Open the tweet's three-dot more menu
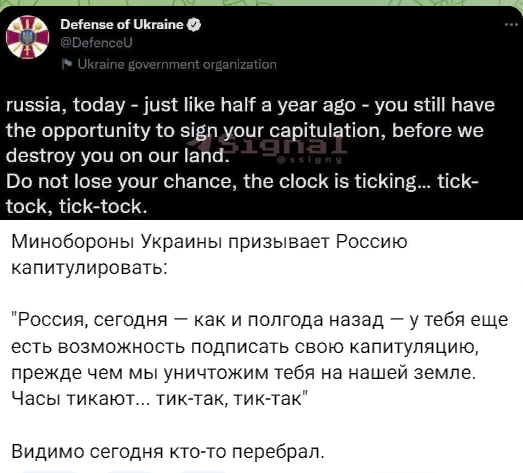 (511, 24)
